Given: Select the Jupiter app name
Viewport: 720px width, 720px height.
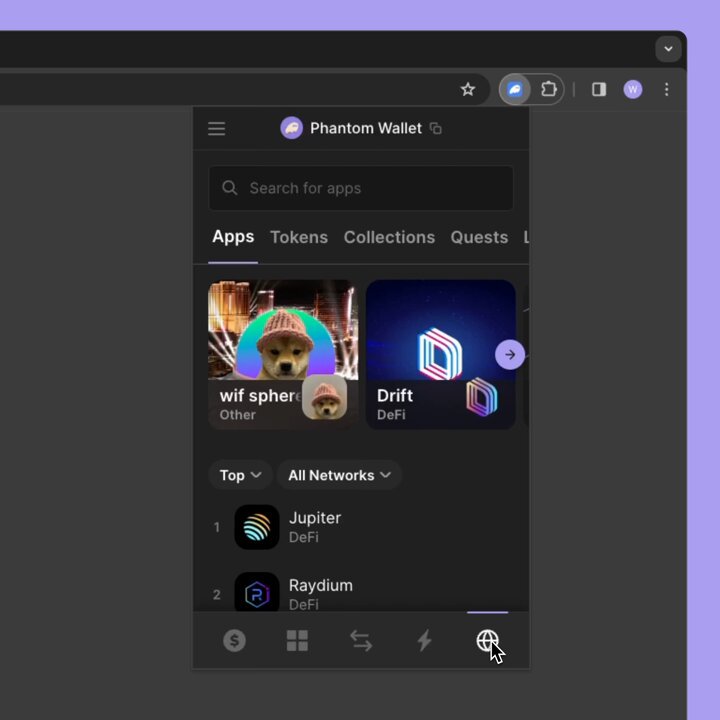Looking at the screenshot, I should click(x=315, y=518).
